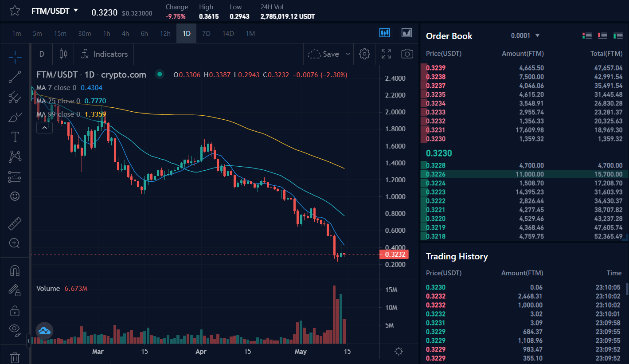Select the Trend Line drawing tool
629x364 pixels.
[x=15, y=77]
